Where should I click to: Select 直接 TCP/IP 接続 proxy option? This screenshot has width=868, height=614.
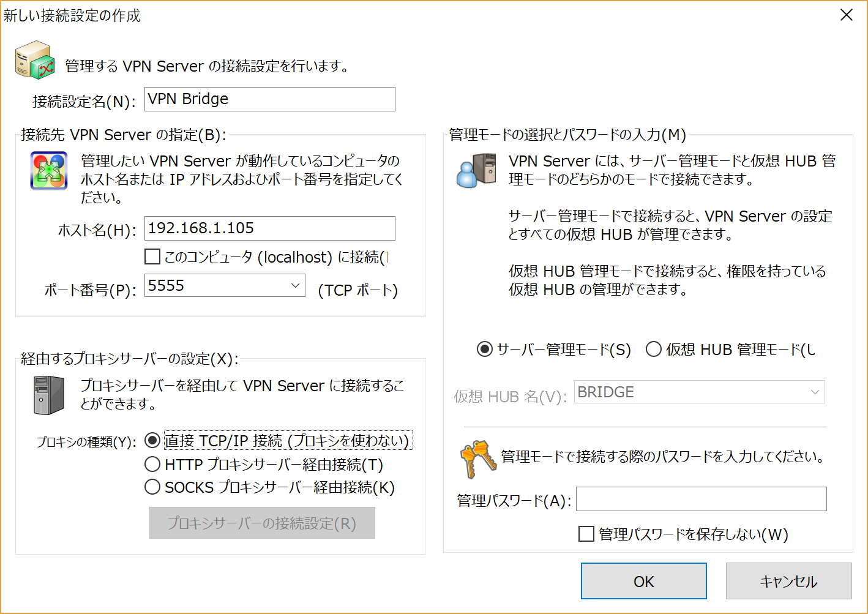(152, 440)
